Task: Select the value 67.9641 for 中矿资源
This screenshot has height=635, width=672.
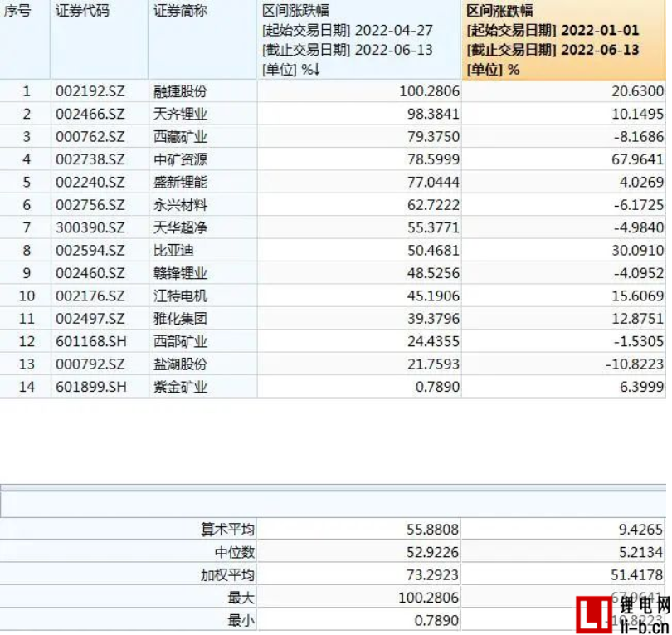Action: tap(638, 159)
